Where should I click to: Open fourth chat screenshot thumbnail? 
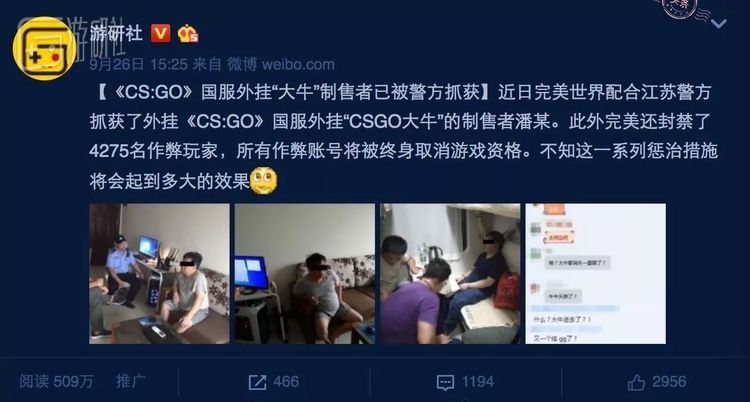[x=596, y=274]
